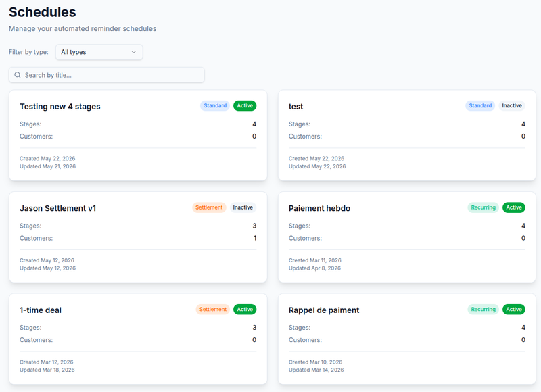Click Active badge on 1-time deal
Viewport: 541px width, 392px height.
[245, 310]
